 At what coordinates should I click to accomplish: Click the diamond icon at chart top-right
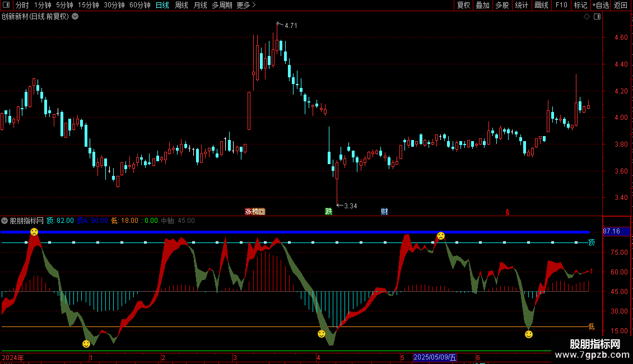(x=587, y=17)
